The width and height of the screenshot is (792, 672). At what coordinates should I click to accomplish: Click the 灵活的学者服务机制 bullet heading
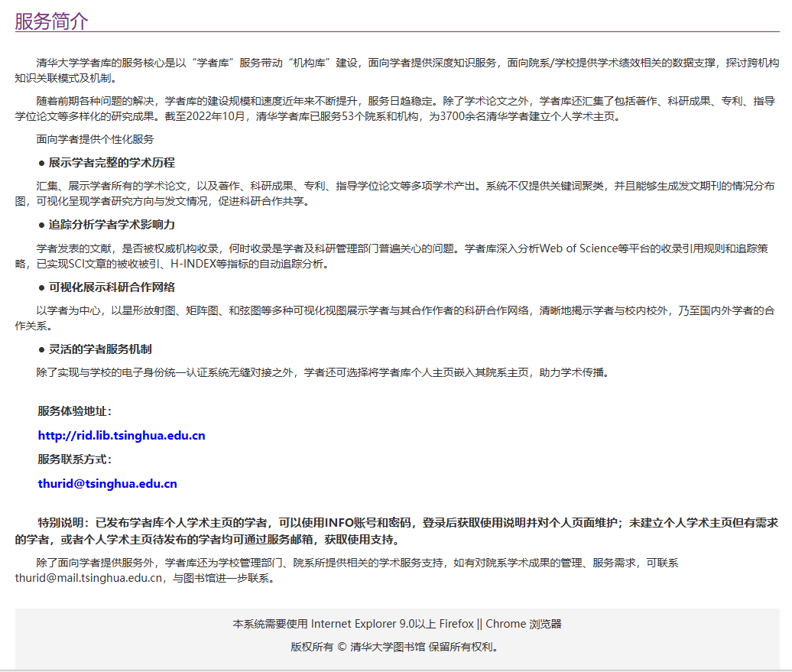[100, 349]
